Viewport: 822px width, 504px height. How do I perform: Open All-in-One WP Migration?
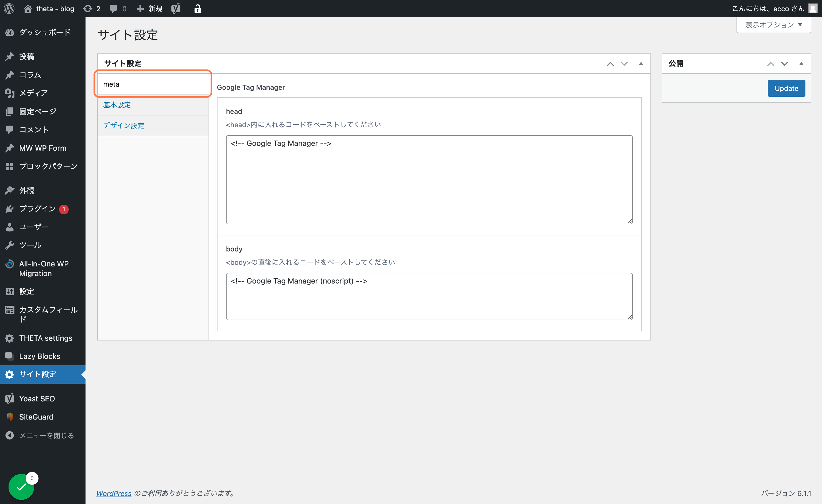pos(43,269)
